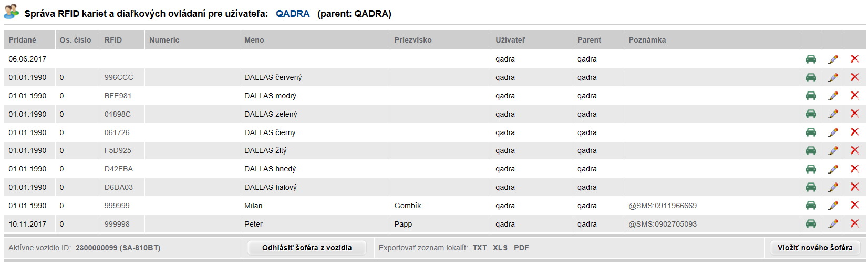Click the Odhlásiť šoféra z vozidla button
Image resolution: width=868 pixels, height=265 pixels.
click(307, 248)
